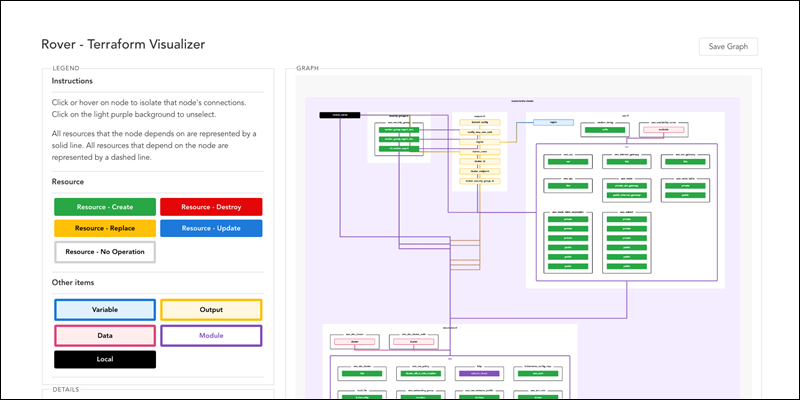Click the Variable legend item
The width and height of the screenshot is (800, 400).
point(105,310)
